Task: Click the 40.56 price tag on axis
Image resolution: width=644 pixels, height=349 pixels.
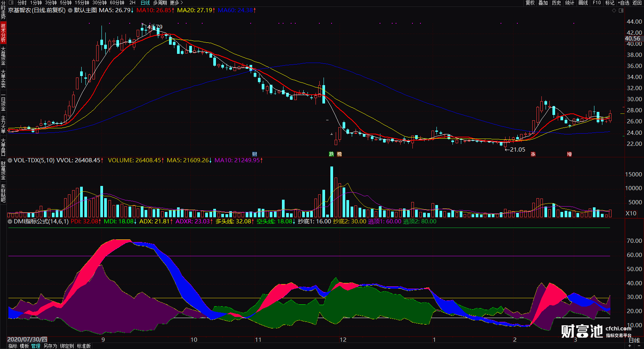Action: (x=633, y=39)
